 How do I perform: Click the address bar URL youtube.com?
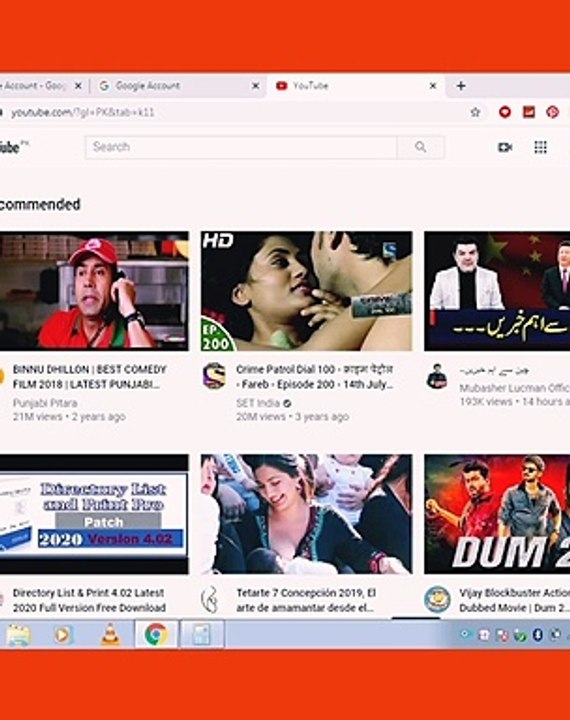pyautogui.click(x=83, y=112)
